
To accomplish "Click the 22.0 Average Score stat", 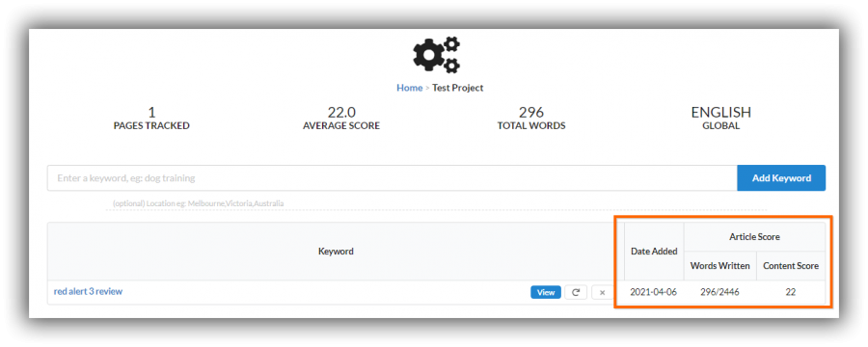I will 341,119.
